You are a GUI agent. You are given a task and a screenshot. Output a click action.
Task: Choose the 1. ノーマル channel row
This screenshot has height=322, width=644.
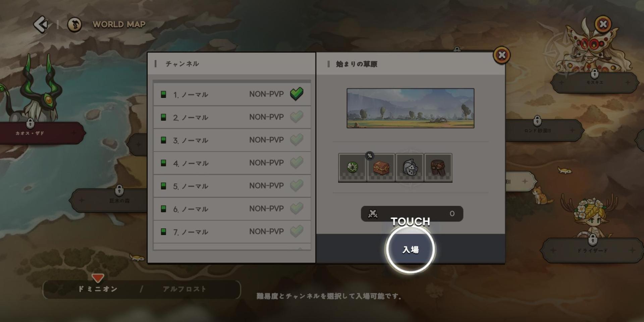pyautogui.click(x=232, y=94)
